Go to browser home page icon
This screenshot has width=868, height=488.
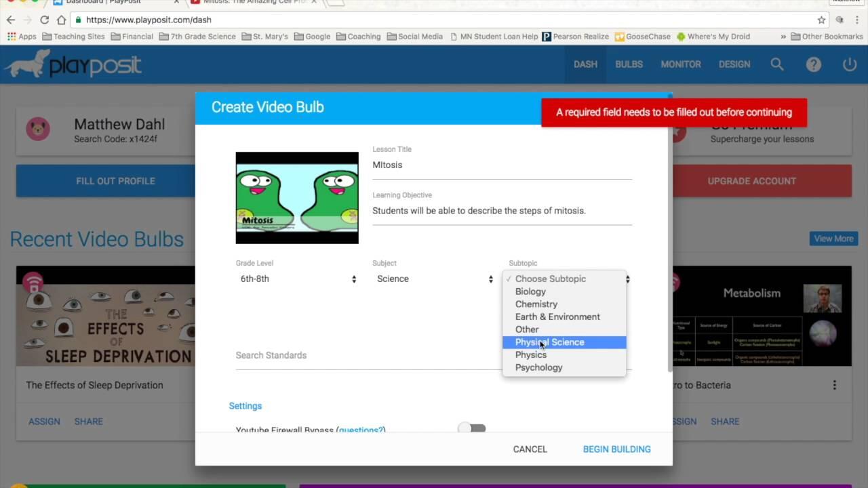61,20
